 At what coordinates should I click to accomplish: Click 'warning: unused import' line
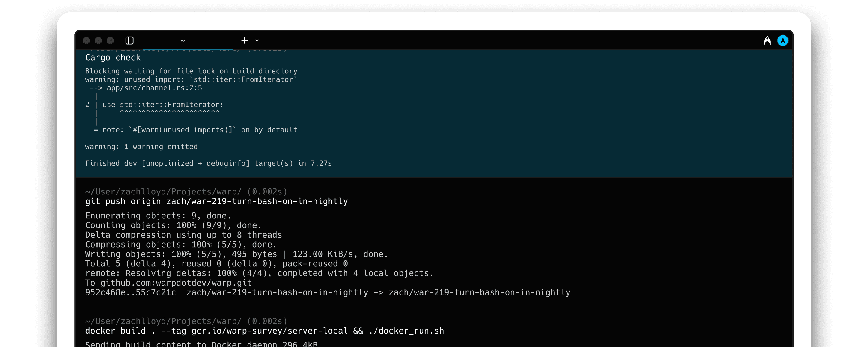pyautogui.click(x=191, y=79)
